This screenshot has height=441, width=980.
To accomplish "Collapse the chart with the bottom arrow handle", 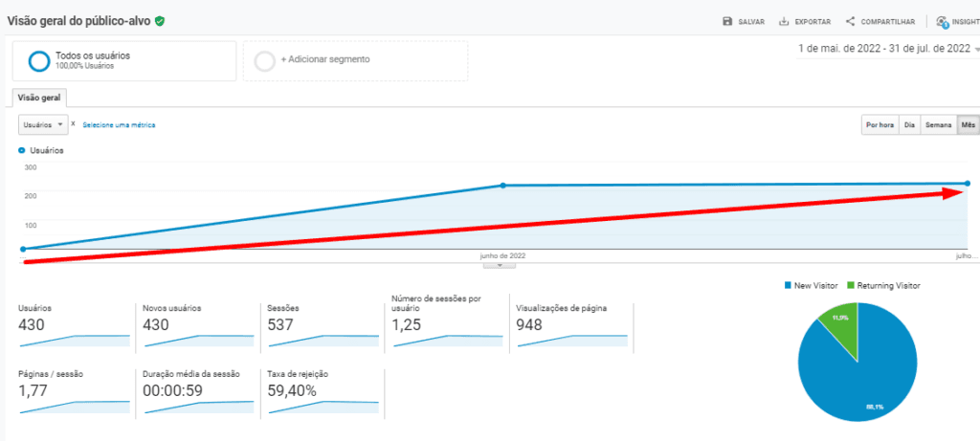I will tap(500, 265).
